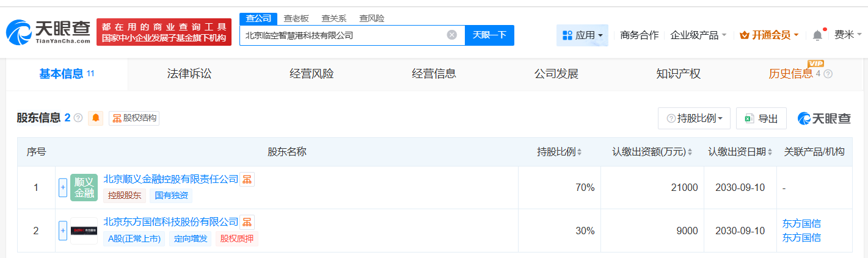Expand the row for 北京顺义金融控股有限责任公司

pos(62,188)
